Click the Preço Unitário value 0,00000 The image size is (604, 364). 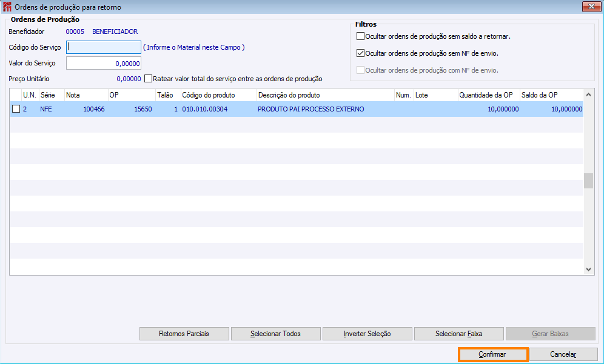point(129,79)
